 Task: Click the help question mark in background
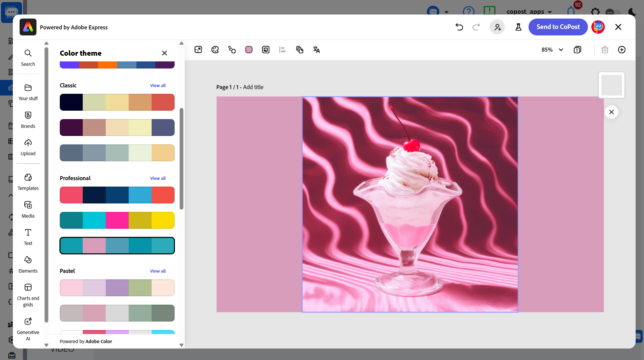pos(468,11)
